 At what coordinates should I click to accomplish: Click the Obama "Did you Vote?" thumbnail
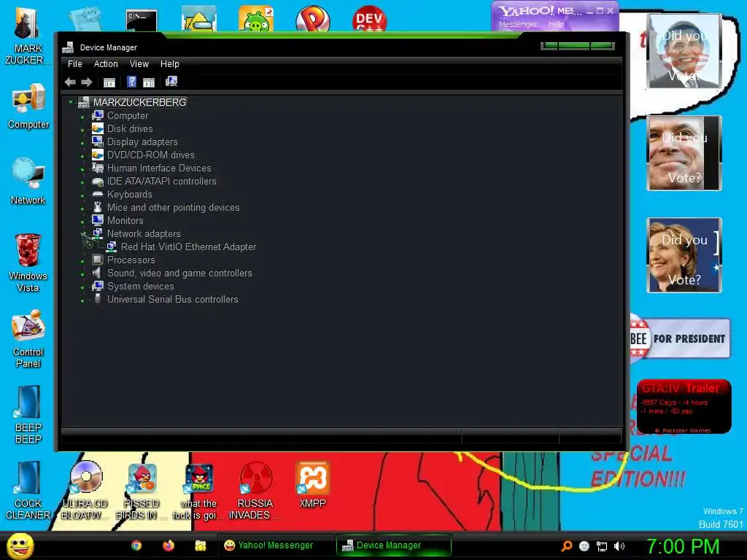point(684,51)
